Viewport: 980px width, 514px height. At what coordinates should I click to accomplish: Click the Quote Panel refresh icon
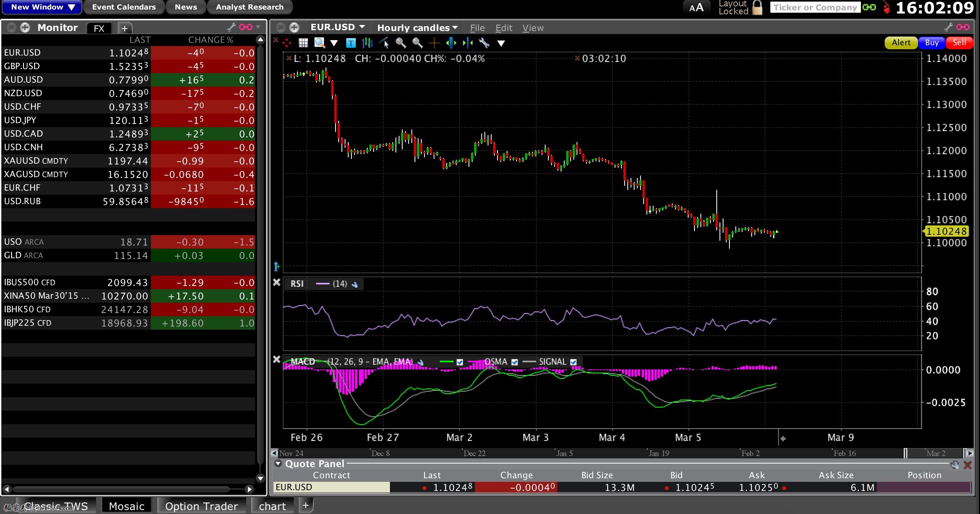955,464
